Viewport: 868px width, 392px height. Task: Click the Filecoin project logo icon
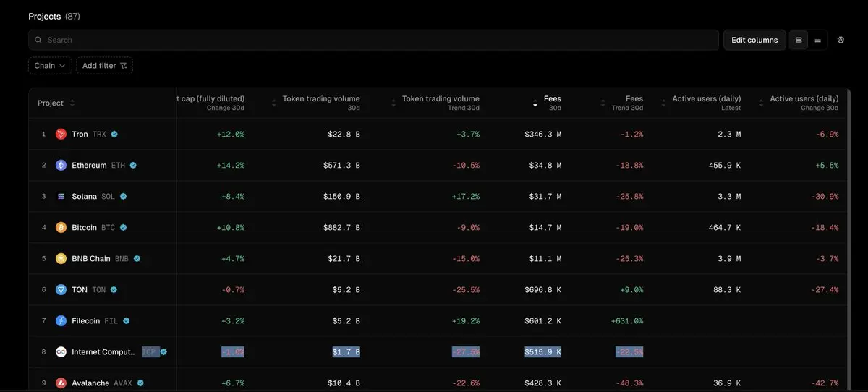[x=61, y=320]
